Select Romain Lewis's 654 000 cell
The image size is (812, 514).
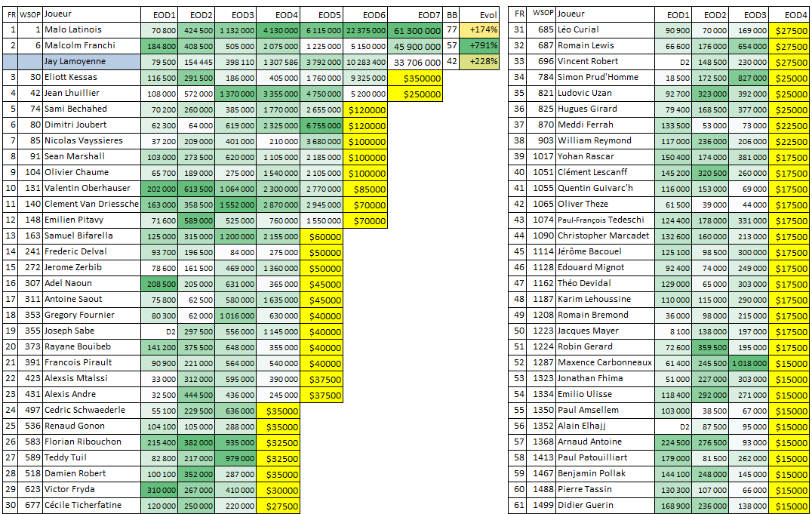[x=749, y=46]
